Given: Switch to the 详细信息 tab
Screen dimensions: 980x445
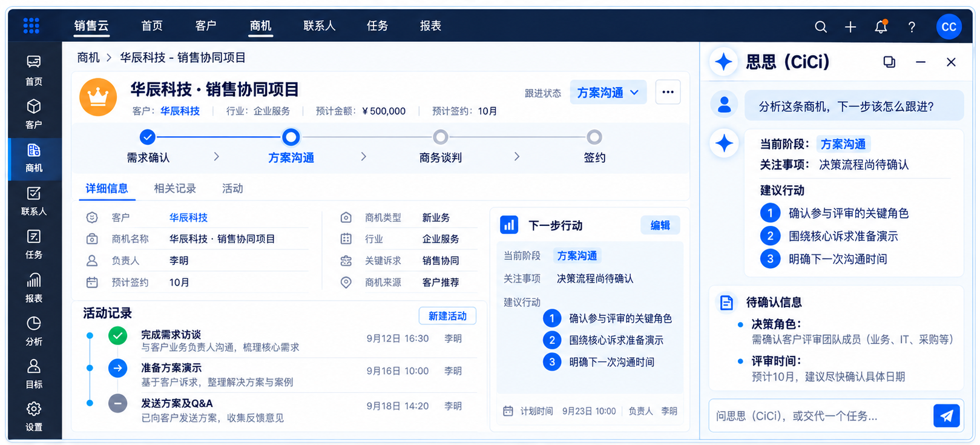Looking at the screenshot, I should 107,188.
